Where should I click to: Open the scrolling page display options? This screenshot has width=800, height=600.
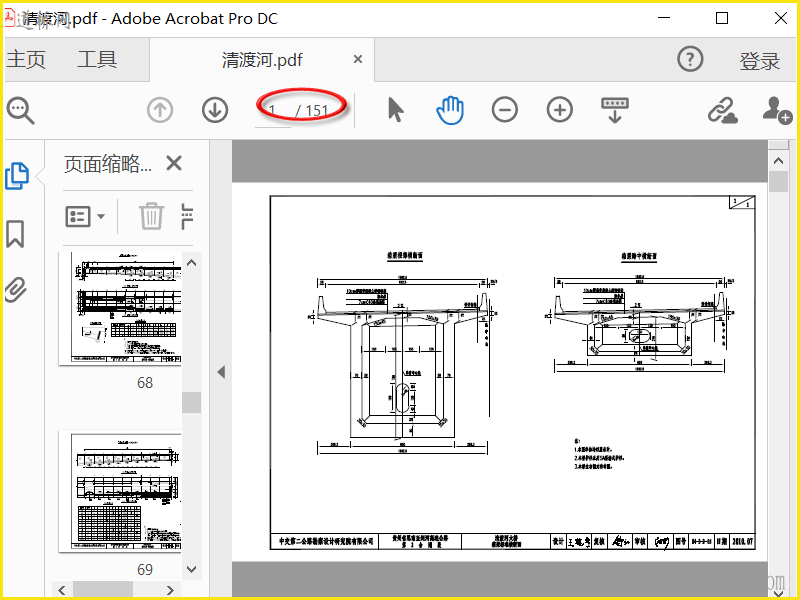click(615, 110)
